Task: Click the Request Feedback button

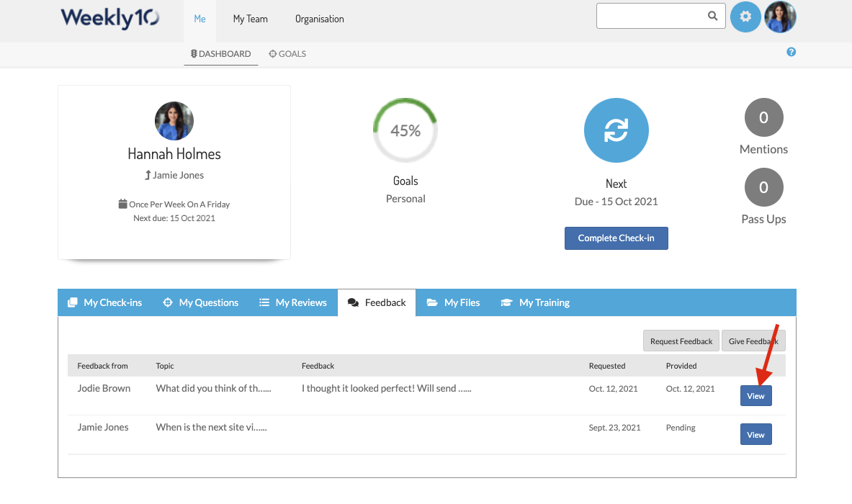Action: click(681, 341)
